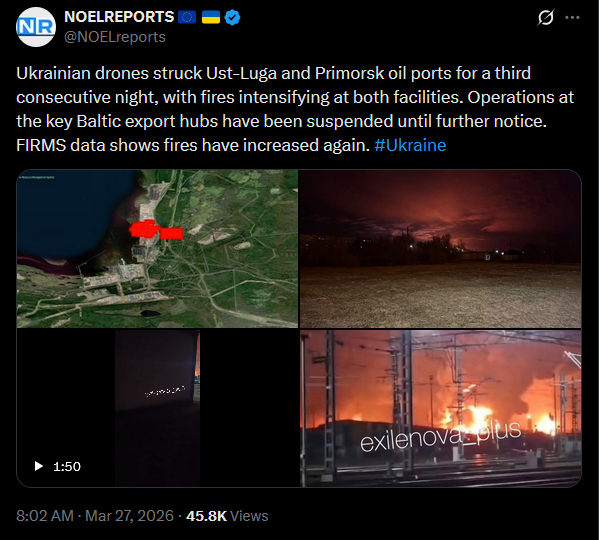This screenshot has height=540, width=599.
Task: Click the Ukraine flag emoji
Action: coord(211,17)
